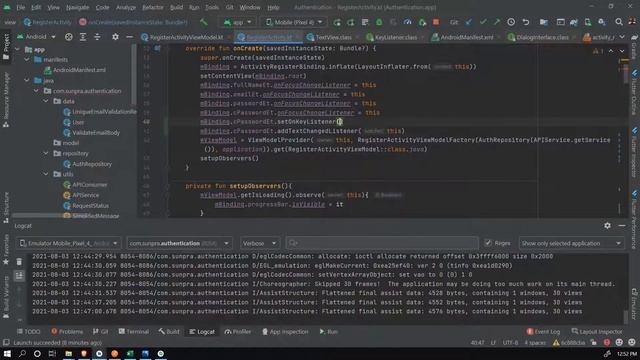This screenshot has height=360, width=640.
Task: Click the Clear Logcat trash icon
Action: tap(19, 262)
